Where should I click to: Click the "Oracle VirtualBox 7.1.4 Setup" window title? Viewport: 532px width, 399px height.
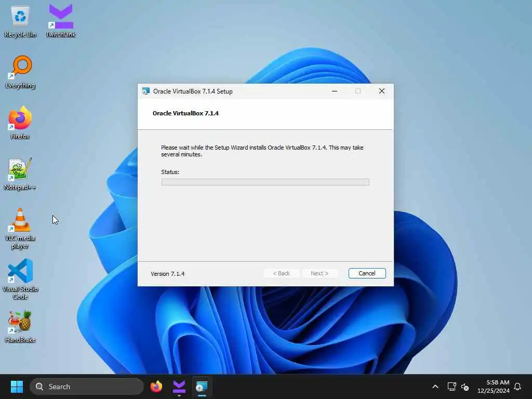pyautogui.click(x=193, y=91)
